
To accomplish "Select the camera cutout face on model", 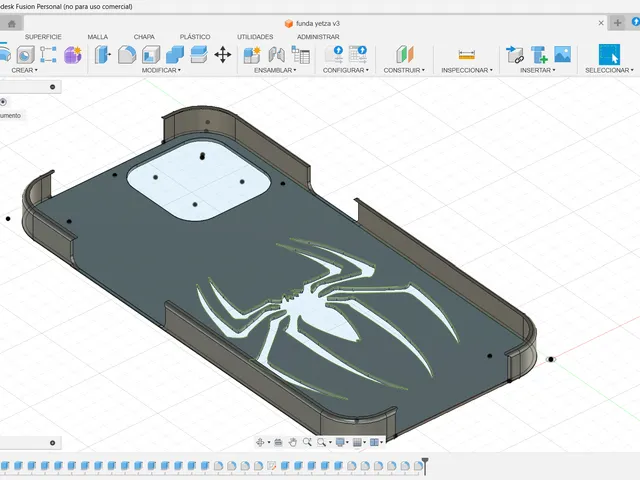I will tap(199, 180).
